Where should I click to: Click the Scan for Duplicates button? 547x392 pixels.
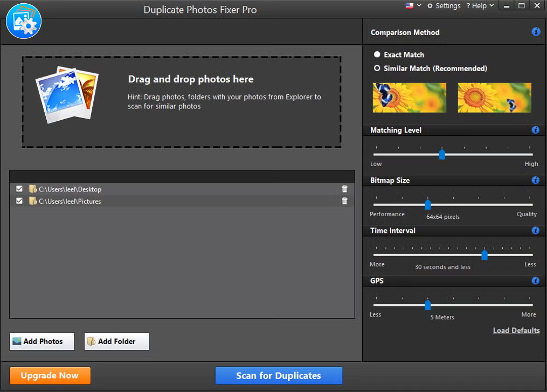click(x=279, y=376)
